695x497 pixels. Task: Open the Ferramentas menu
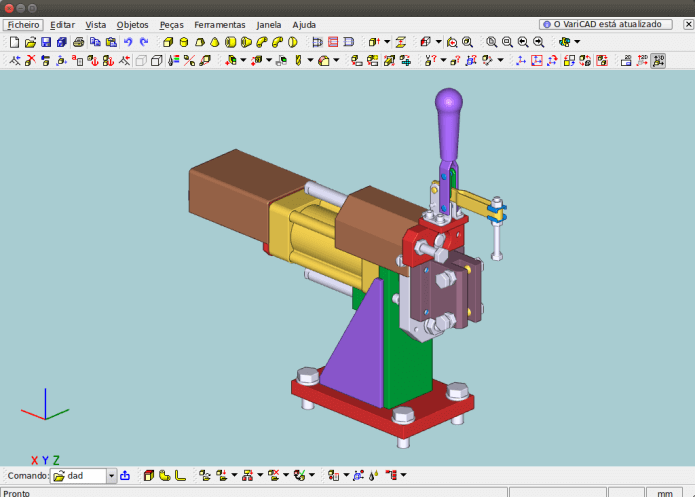pyautogui.click(x=220, y=25)
